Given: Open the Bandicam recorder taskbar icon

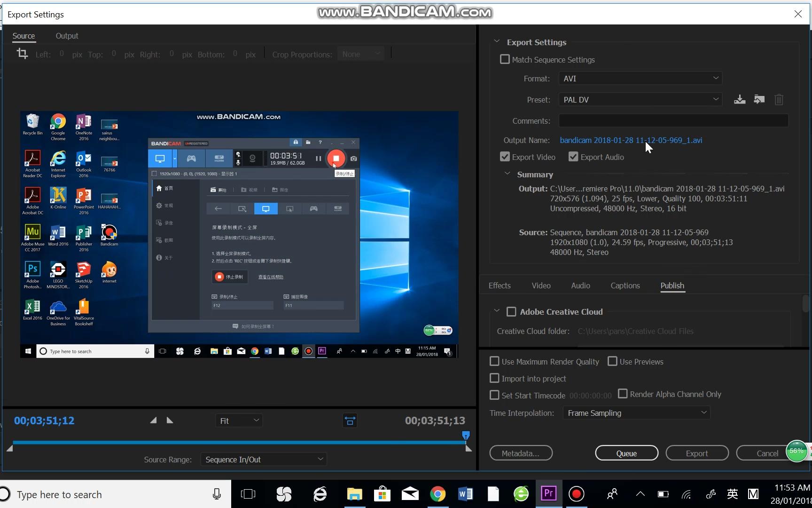Looking at the screenshot, I should [x=576, y=494].
